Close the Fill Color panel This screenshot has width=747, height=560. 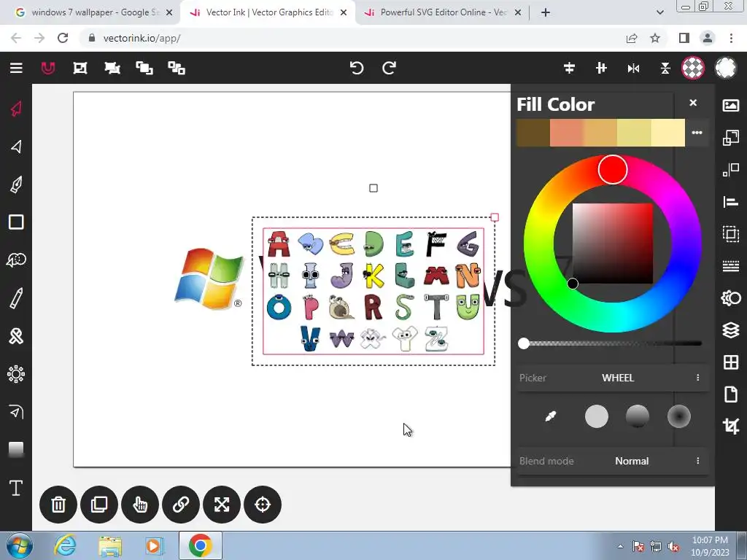(693, 102)
